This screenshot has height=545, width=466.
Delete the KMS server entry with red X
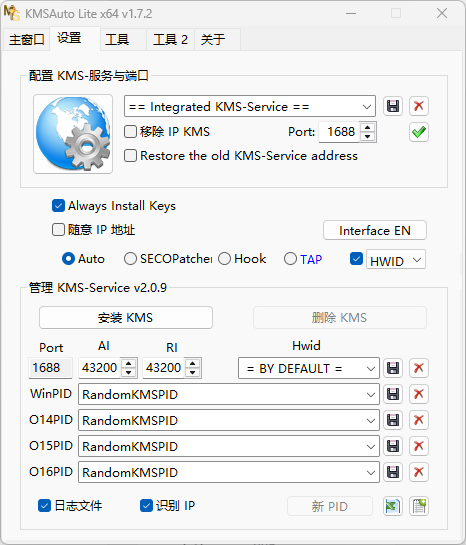click(x=419, y=106)
